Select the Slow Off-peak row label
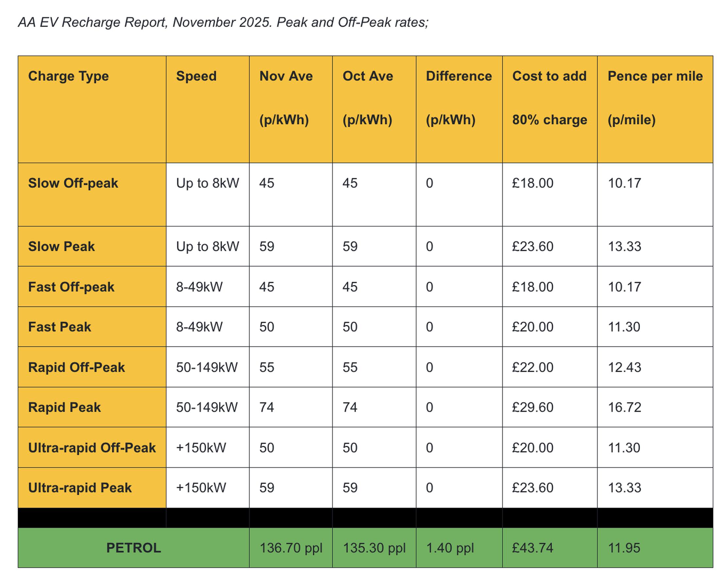 click(73, 183)
